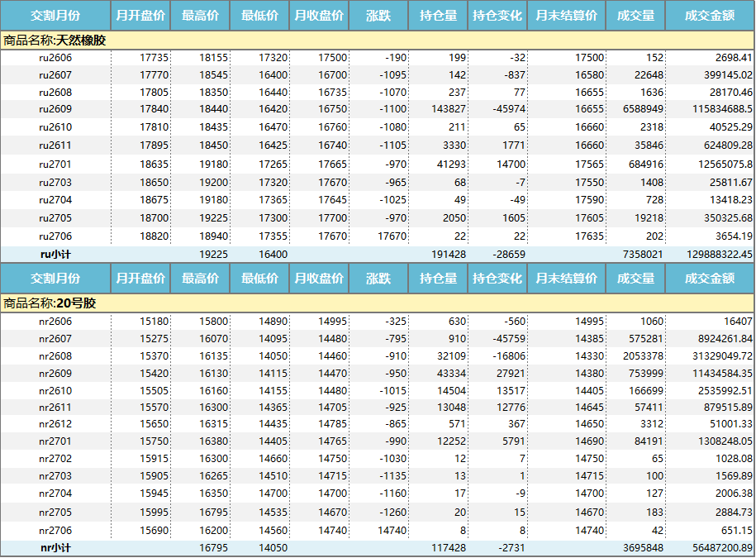Click the 持仓量 header in the 天然橡胶 table

(x=438, y=16)
